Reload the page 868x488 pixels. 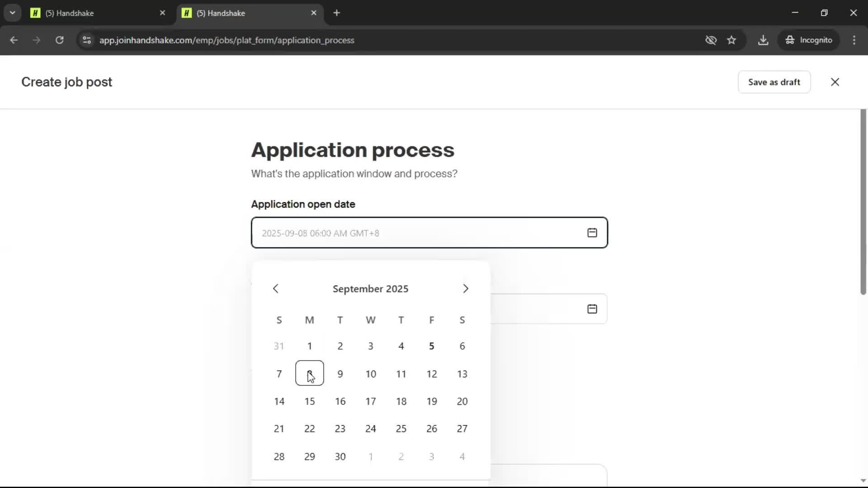tap(59, 40)
